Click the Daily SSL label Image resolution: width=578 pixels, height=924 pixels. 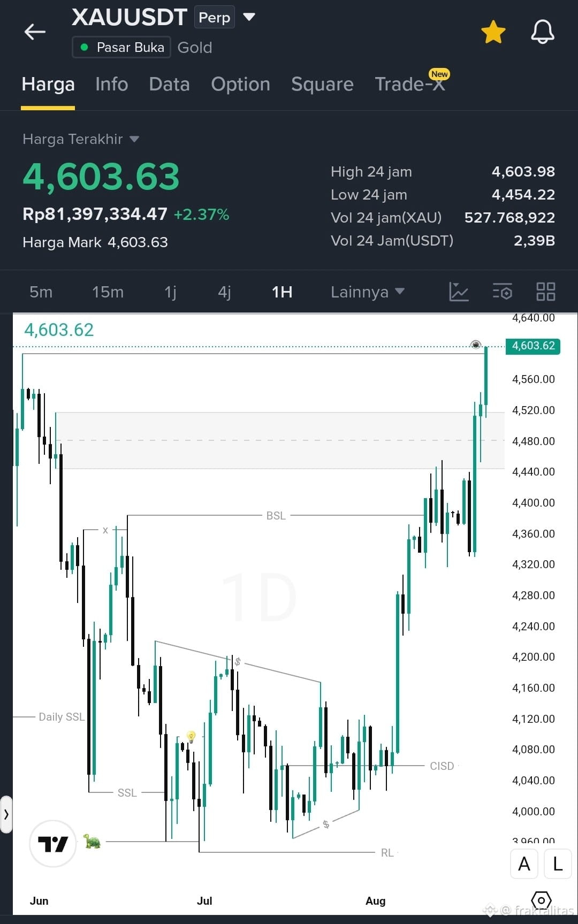(x=62, y=717)
